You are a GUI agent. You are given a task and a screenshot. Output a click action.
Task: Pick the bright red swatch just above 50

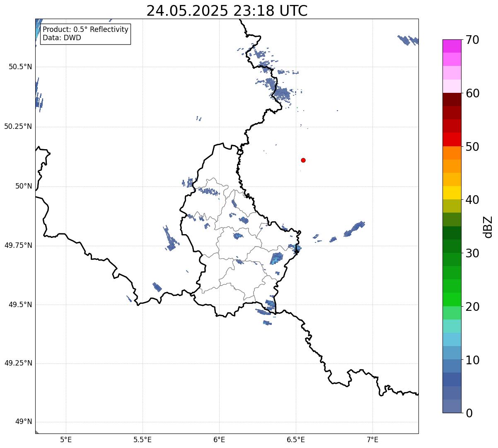click(452, 139)
